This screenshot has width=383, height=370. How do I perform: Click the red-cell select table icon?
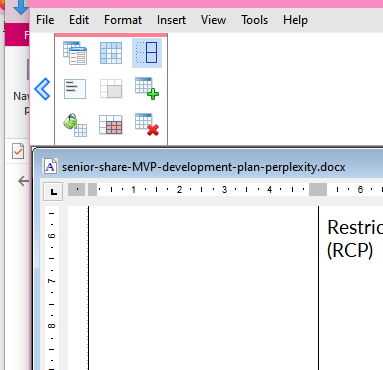[x=111, y=125]
